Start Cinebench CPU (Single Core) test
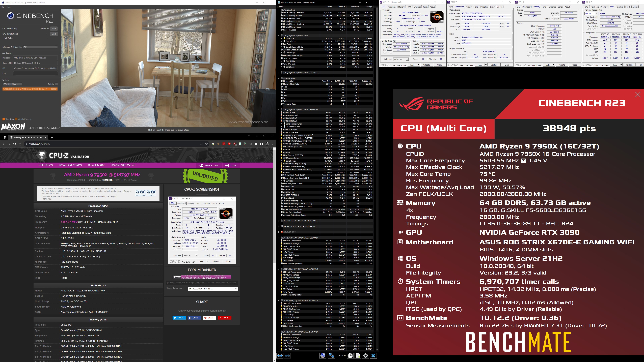This screenshot has width=644, height=362. pos(54,34)
